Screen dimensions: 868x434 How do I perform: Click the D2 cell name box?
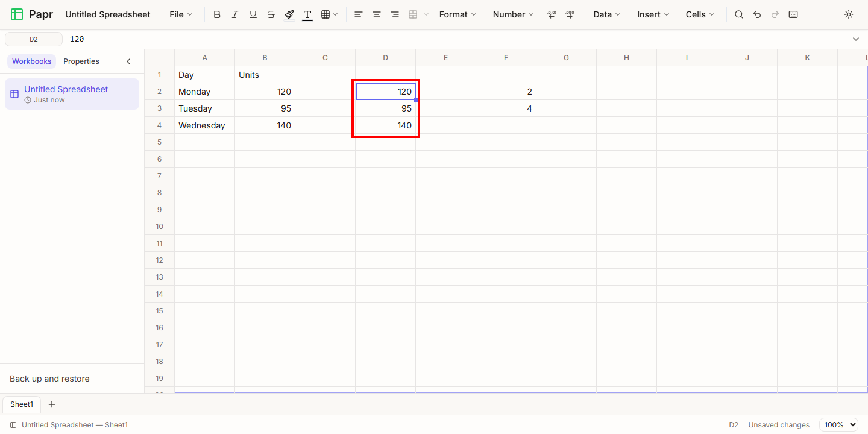[34, 39]
